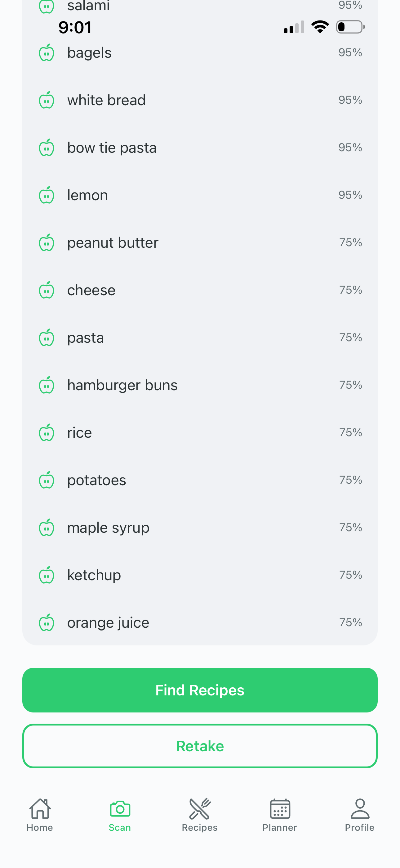Tap the apple icon beside bagels

47,53
